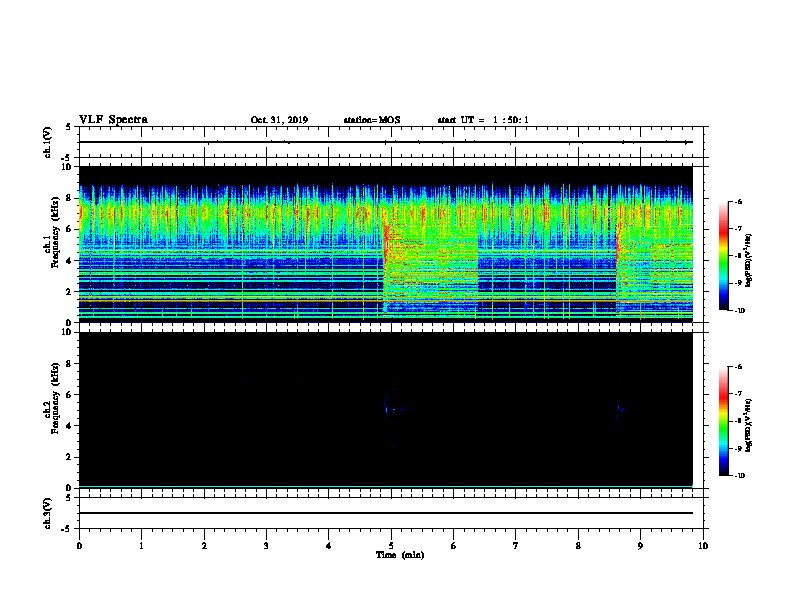The width and height of the screenshot is (792, 612).
Task: Click the red burst near minute 5 in ch.1
Action: click(x=386, y=243)
